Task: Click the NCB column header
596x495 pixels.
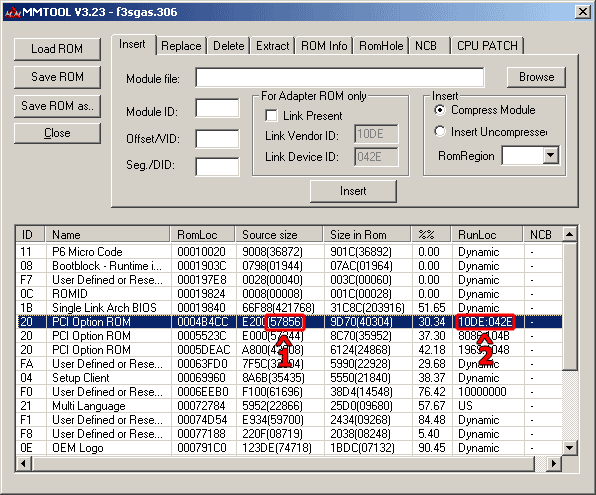Action: point(542,235)
